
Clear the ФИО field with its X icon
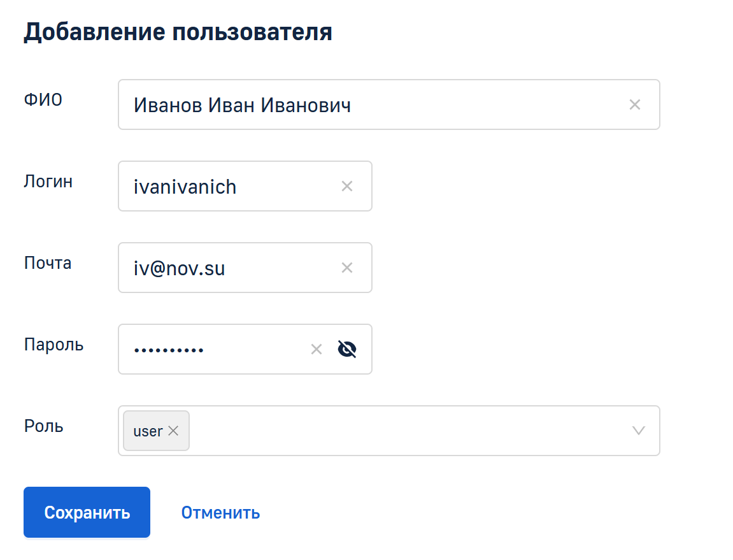click(x=634, y=105)
